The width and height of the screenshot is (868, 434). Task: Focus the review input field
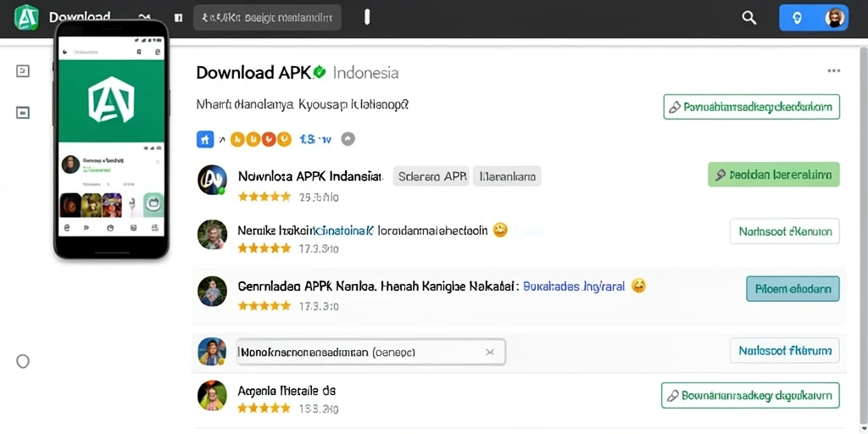tap(371, 352)
